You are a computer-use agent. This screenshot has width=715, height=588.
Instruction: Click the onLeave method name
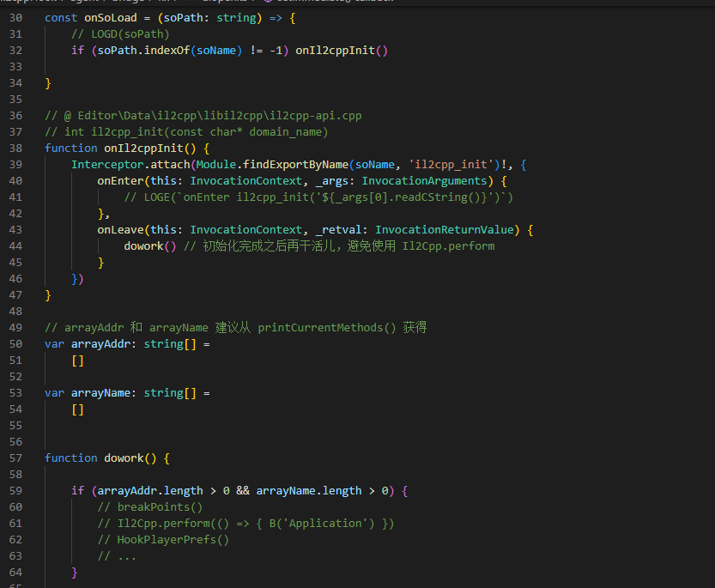coord(120,230)
